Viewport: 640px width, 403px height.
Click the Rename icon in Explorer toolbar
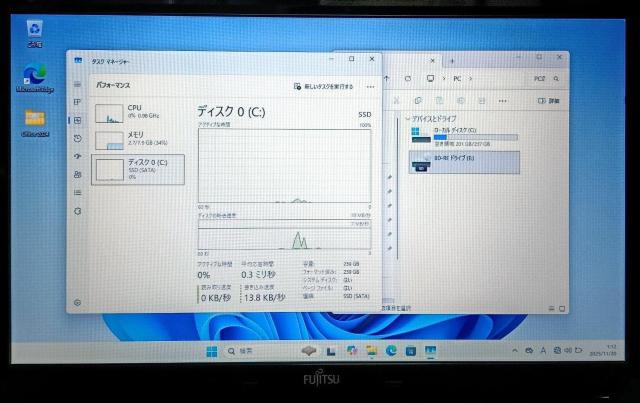[x=461, y=100]
